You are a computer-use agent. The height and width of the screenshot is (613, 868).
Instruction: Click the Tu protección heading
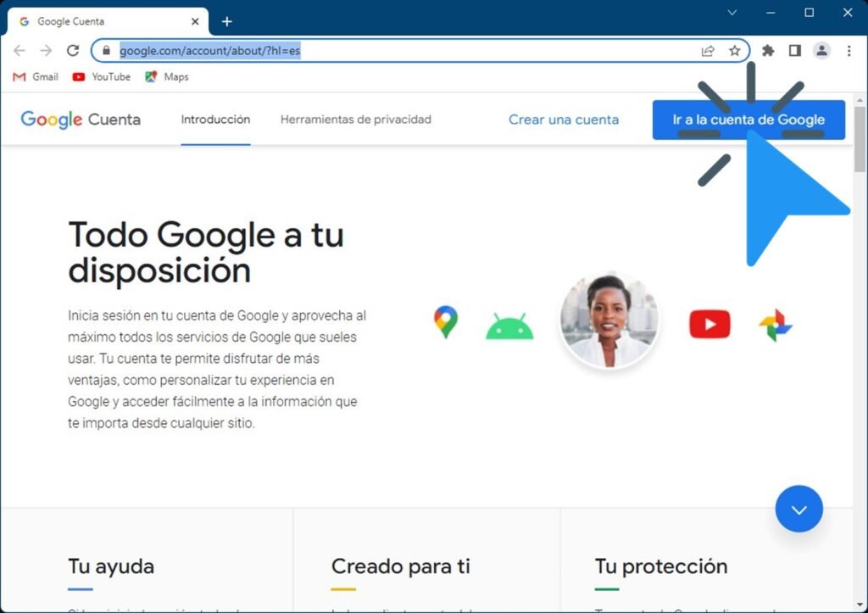pos(661,566)
